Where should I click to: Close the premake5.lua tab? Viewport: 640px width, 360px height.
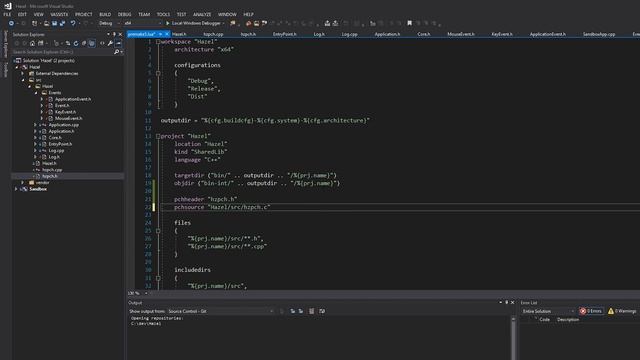(x=167, y=34)
